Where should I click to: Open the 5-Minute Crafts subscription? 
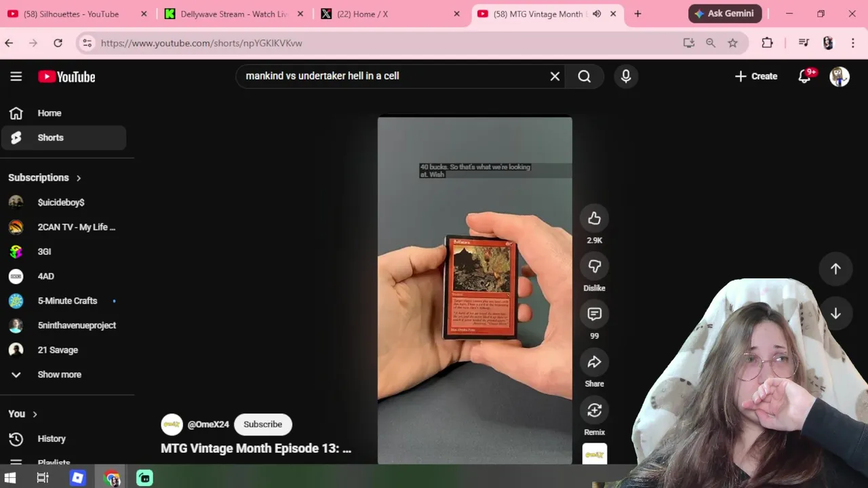tap(63, 300)
